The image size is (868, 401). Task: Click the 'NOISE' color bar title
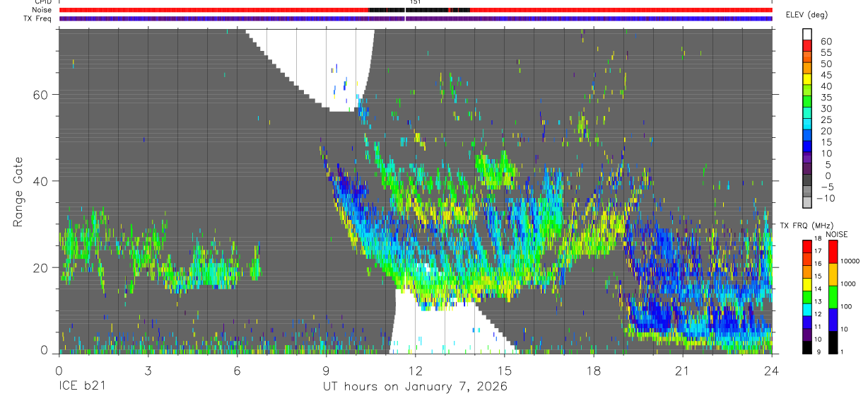click(x=837, y=234)
